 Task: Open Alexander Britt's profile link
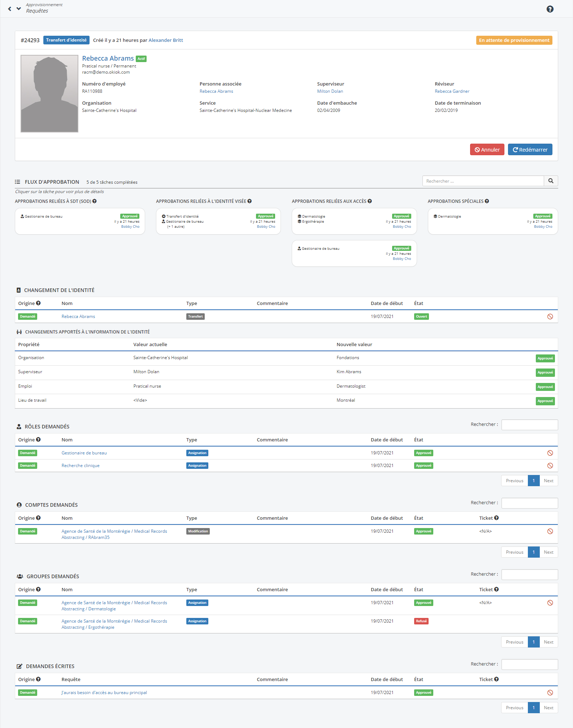tap(165, 40)
